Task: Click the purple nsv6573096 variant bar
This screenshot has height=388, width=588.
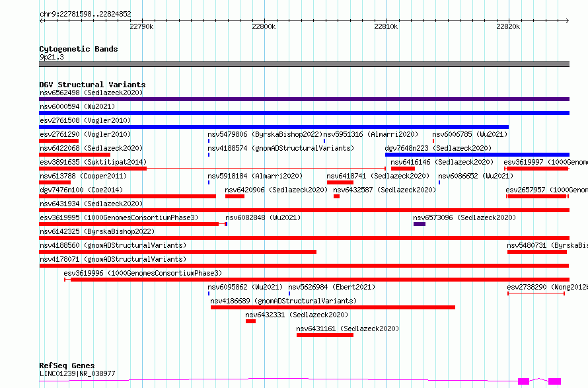Action: point(420,224)
